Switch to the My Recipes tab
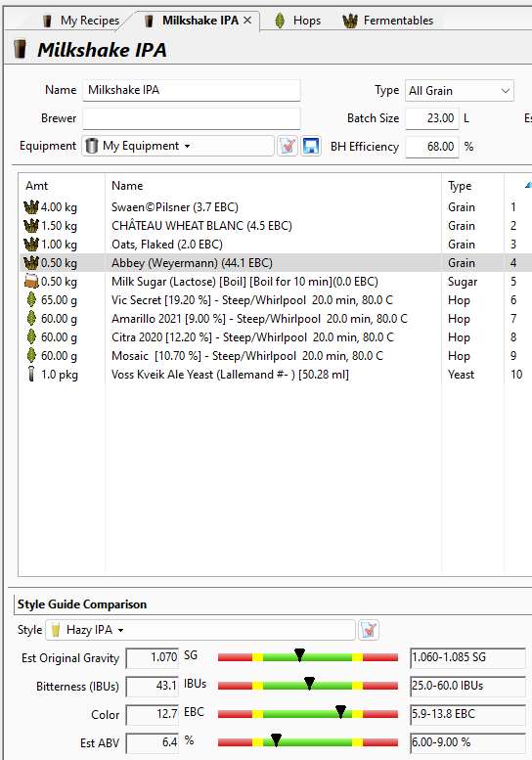The image size is (532, 760). click(x=80, y=21)
